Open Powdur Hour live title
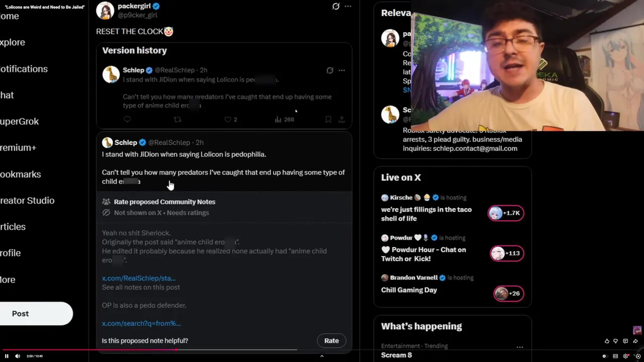Screen dimensions: 644x362 [x=424, y=254]
